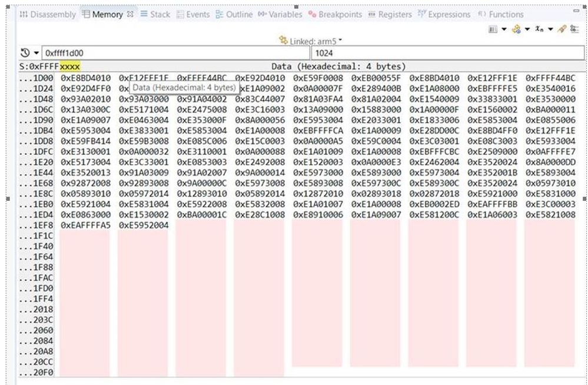Select memory cell 0xE28DD00C
This screenshot has height=385, width=588.
pyautogui.click(x=434, y=131)
